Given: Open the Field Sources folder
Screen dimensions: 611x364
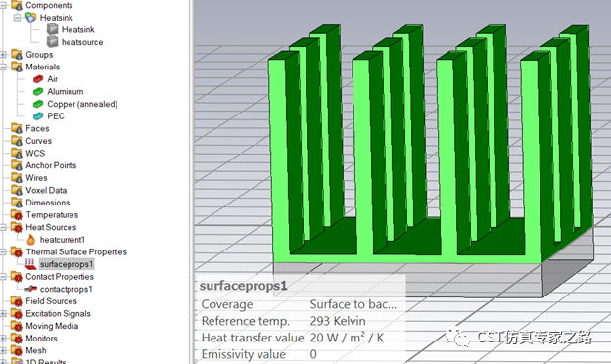Looking at the screenshot, I should 51,301.
